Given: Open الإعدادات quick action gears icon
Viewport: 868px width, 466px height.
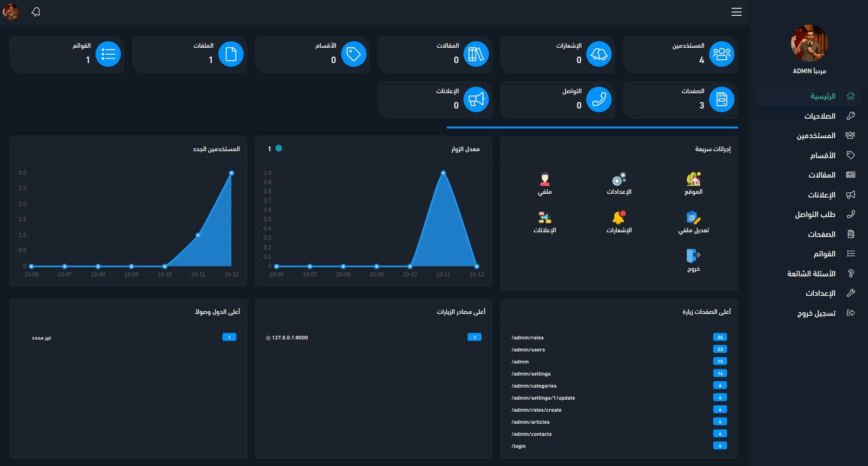Looking at the screenshot, I should click(619, 179).
